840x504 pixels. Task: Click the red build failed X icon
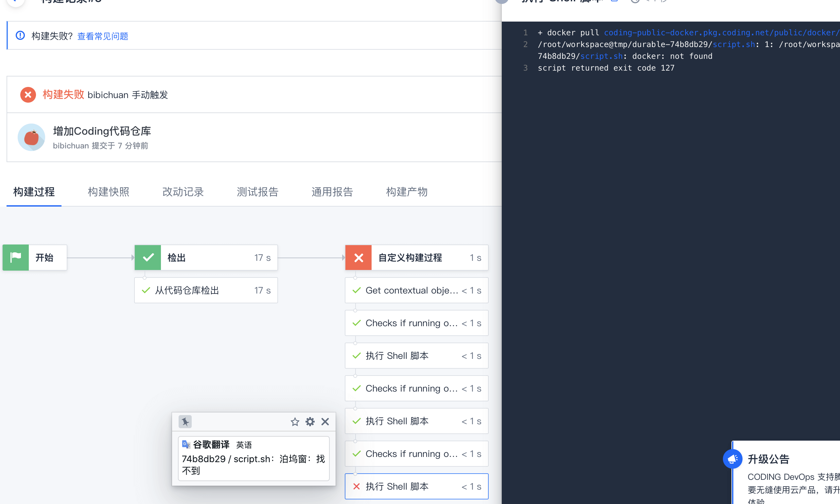coord(28,95)
